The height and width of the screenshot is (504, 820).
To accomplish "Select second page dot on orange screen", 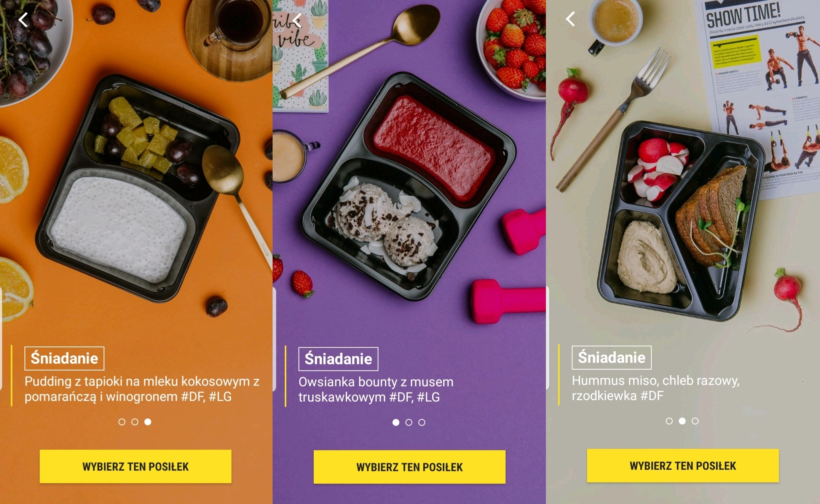I will point(135,422).
